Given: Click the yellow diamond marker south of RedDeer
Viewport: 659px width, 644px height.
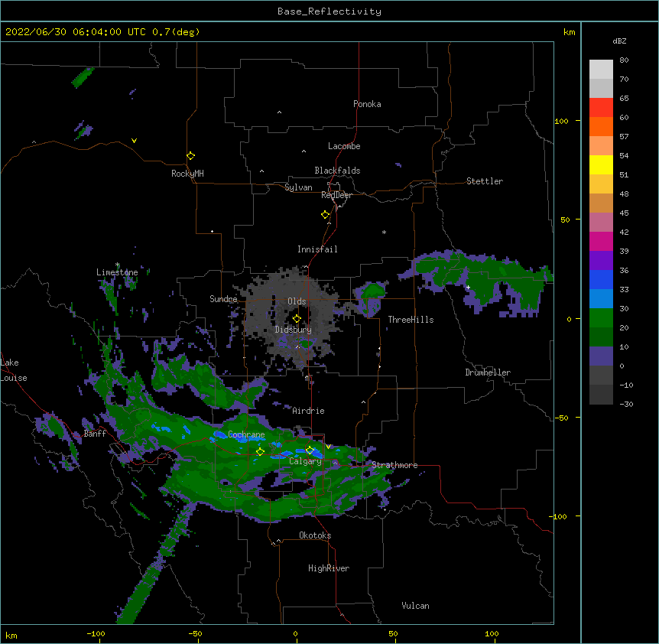Looking at the screenshot, I should point(326,215).
